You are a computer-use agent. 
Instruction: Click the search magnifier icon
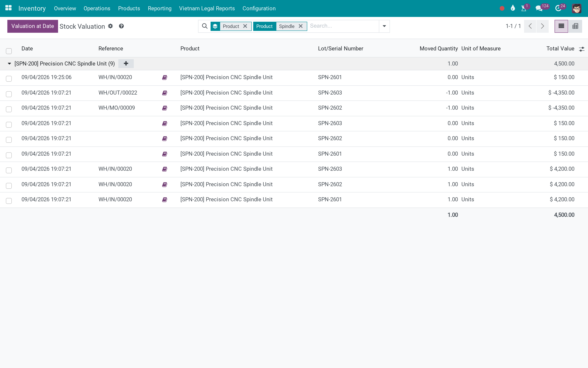pos(205,26)
